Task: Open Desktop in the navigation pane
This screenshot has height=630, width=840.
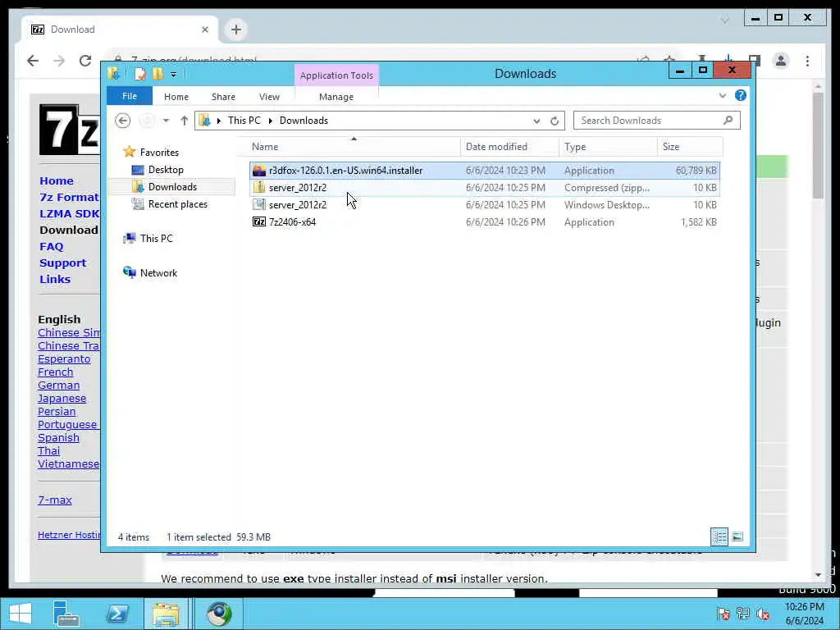Action: 166,170
